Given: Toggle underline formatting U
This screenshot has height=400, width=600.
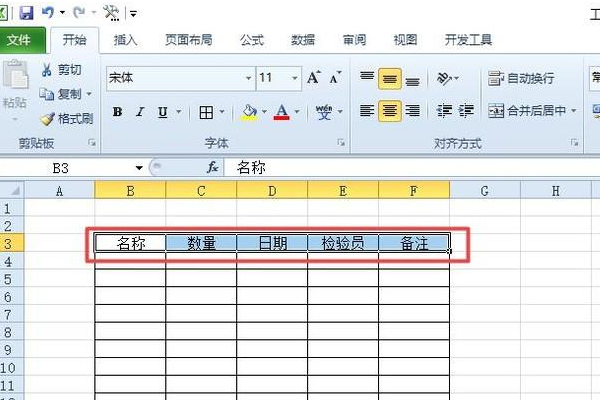Looking at the screenshot, I should (163, 112).
